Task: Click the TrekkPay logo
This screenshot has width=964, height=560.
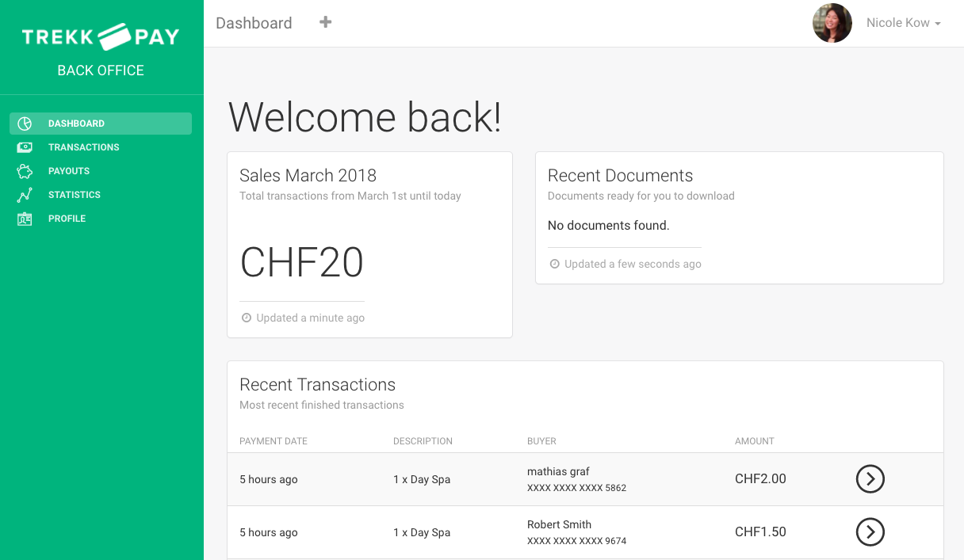Action: coord(101,36)
